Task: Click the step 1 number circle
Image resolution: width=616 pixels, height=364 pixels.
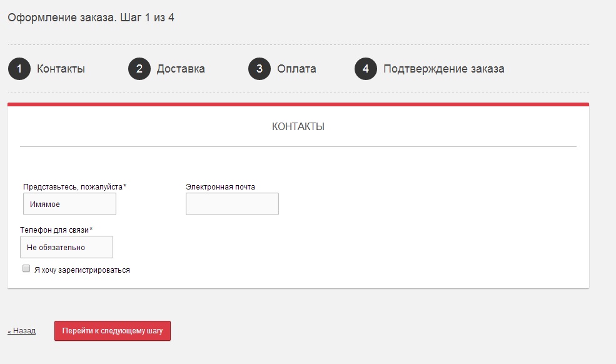Action: click(x=19, y=69)
